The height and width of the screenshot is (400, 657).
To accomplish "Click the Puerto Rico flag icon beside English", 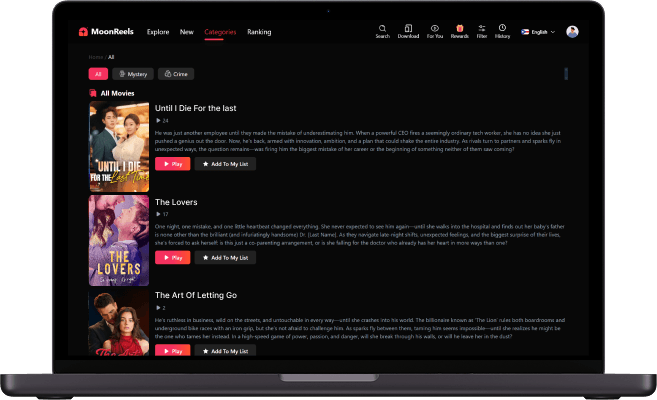I will point(525,32).
